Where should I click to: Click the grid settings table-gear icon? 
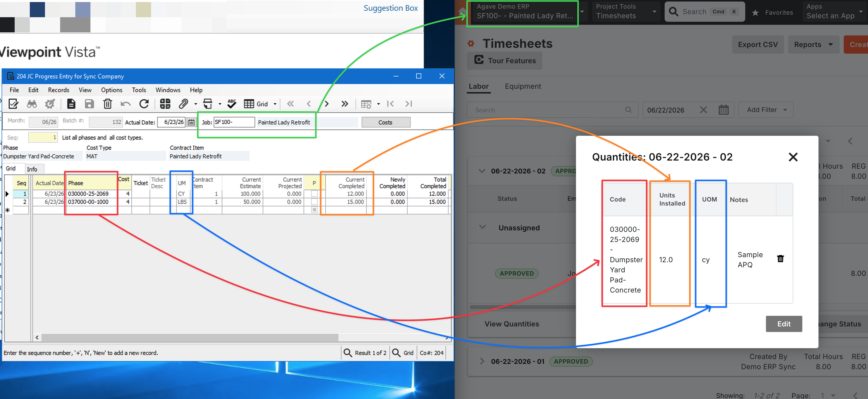pyautogui.click(x=366, y=104)
